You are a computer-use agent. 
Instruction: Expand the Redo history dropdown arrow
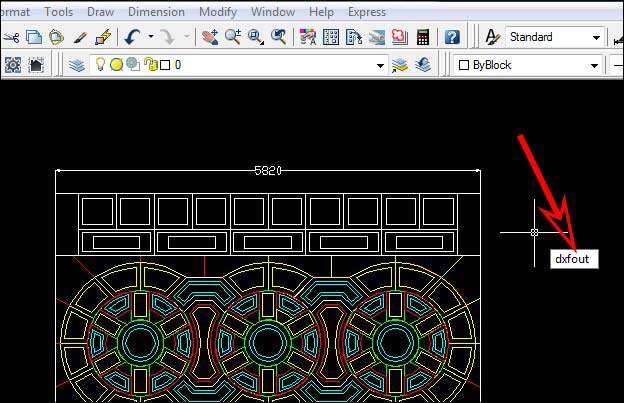tap(187, 37)
